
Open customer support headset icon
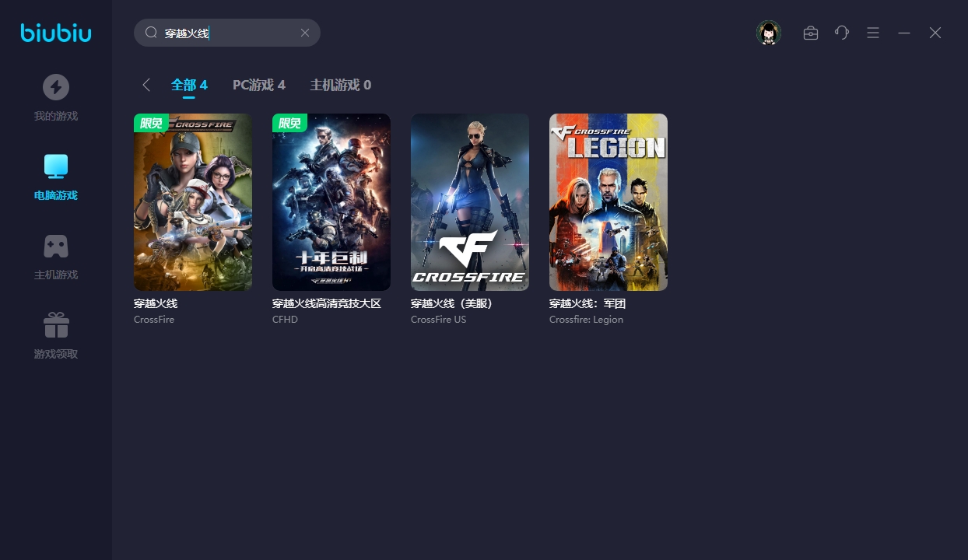pyautogui.click(x=842, y=33)
